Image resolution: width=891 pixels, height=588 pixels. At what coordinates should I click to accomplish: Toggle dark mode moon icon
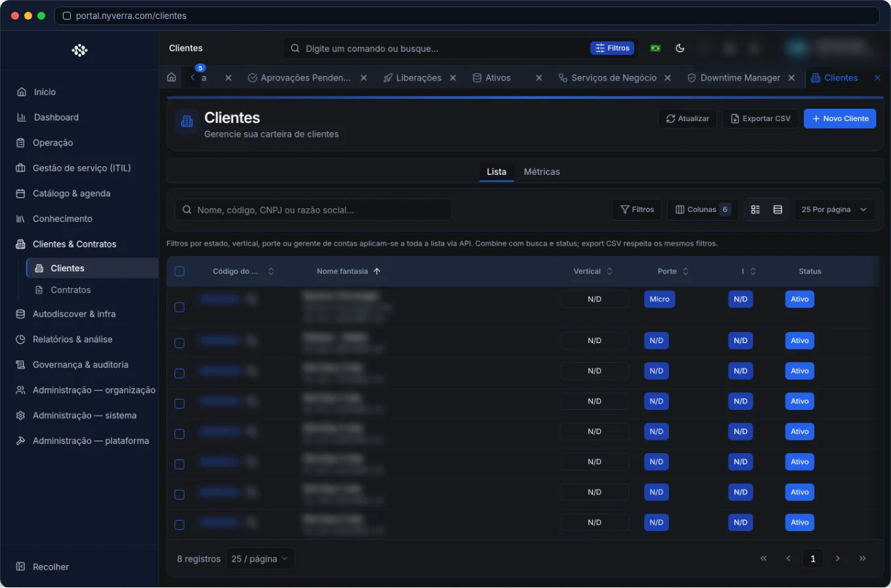click(x=680, y=48)
